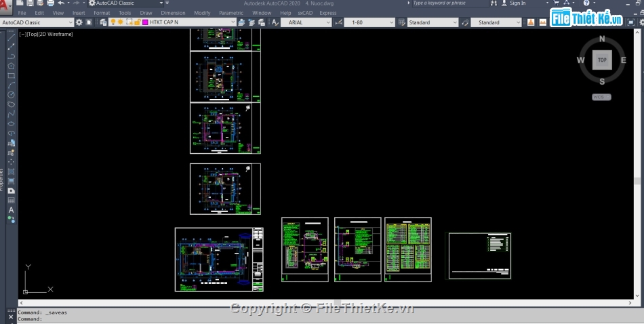The width and height of the screenshot is (644, 324).
Task: Select the Circle tool
Action: click(x=11, y=94)
